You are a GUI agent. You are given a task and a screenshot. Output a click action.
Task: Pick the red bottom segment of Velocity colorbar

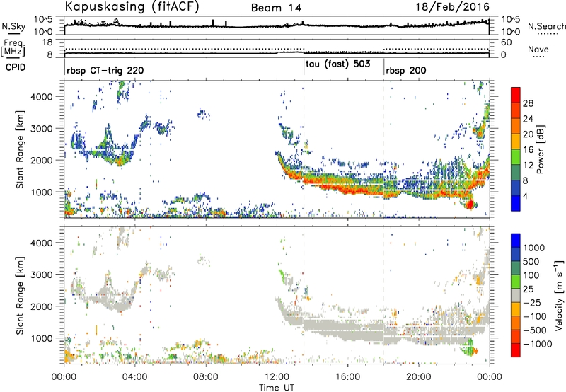(516, 350)
